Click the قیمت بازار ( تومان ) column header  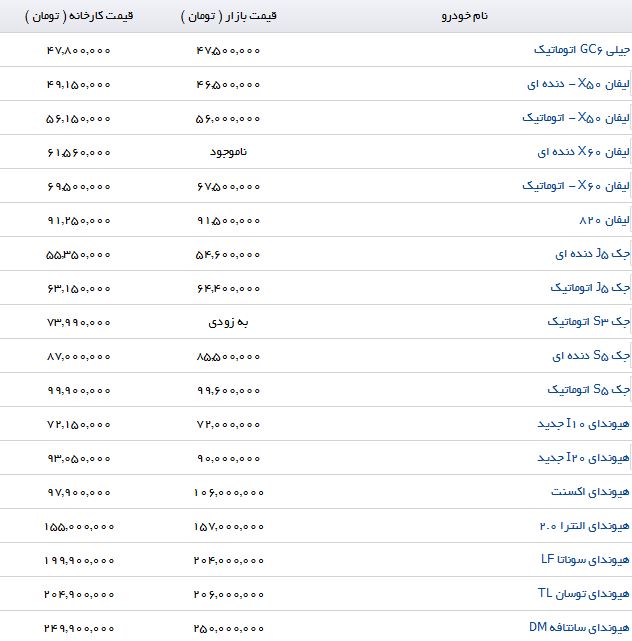pyautogui.click(x=229, y=16)
